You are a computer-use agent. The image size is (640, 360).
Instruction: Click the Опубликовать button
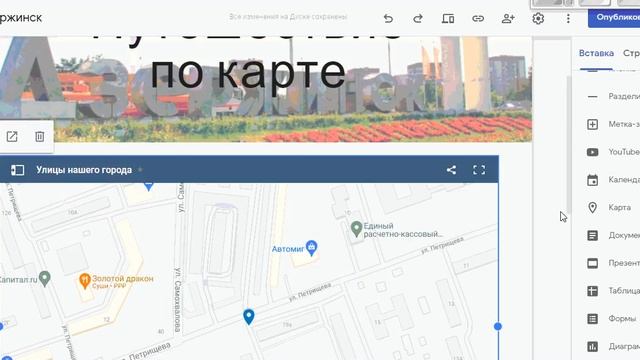[x=614, y=18]
